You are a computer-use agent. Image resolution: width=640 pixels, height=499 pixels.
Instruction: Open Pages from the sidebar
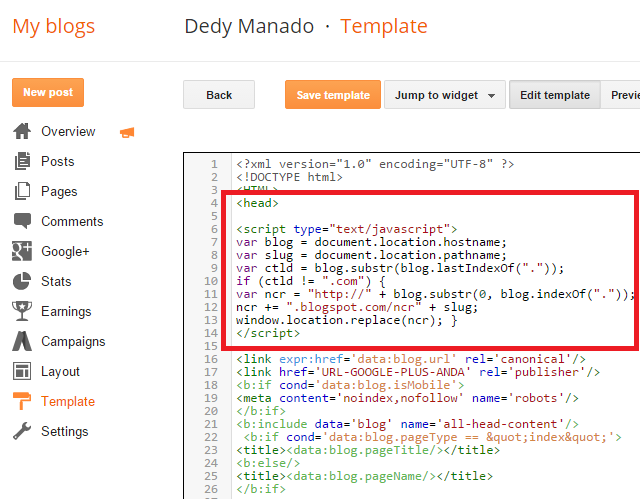click(59, 191)
